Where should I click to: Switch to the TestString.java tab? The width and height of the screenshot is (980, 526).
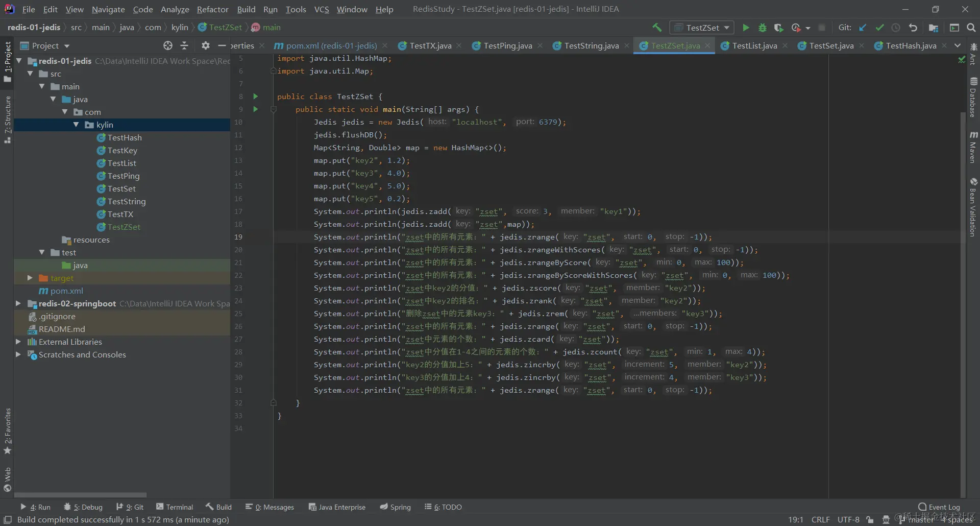tap(592, 45)
